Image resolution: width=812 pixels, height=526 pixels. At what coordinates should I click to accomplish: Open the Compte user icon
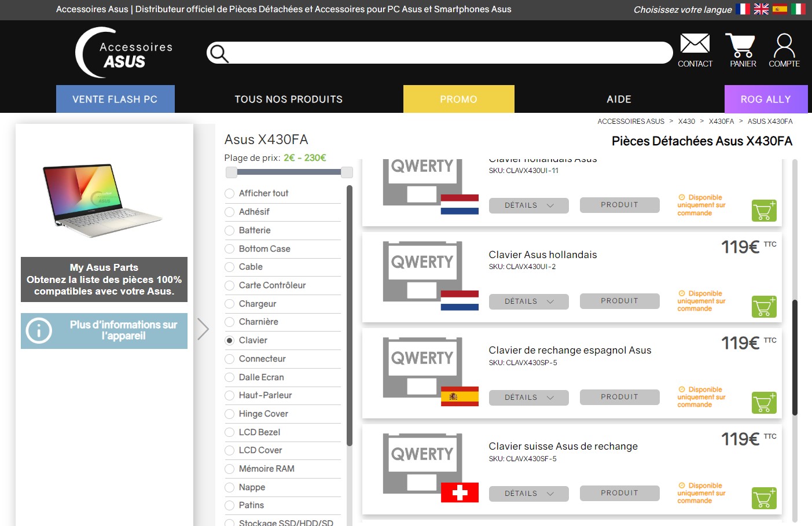(x=784, y=45)
